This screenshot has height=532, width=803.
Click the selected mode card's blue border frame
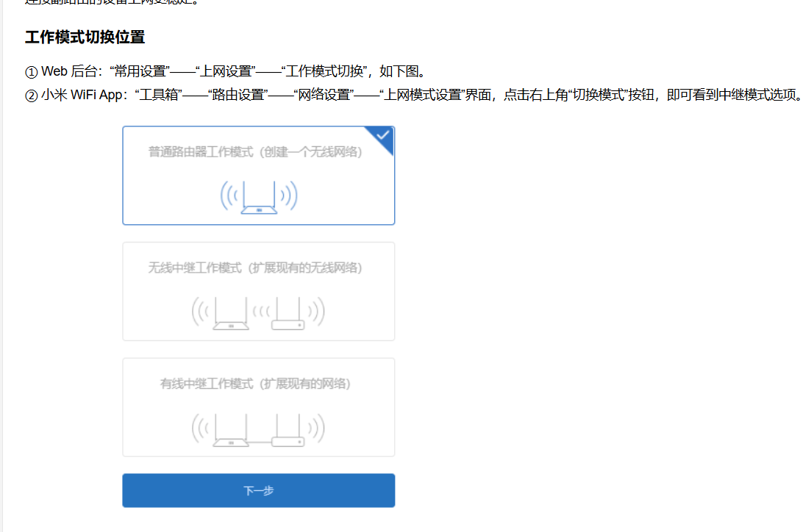[x=124, y=175]
